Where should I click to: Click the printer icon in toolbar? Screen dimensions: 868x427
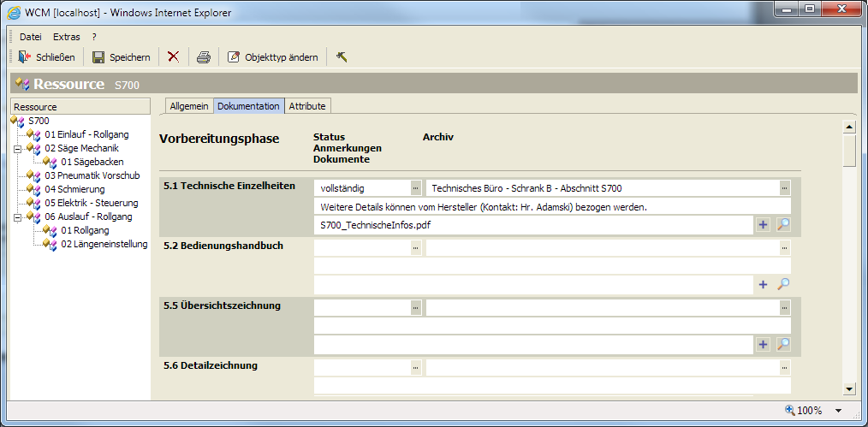coord(203,57)
